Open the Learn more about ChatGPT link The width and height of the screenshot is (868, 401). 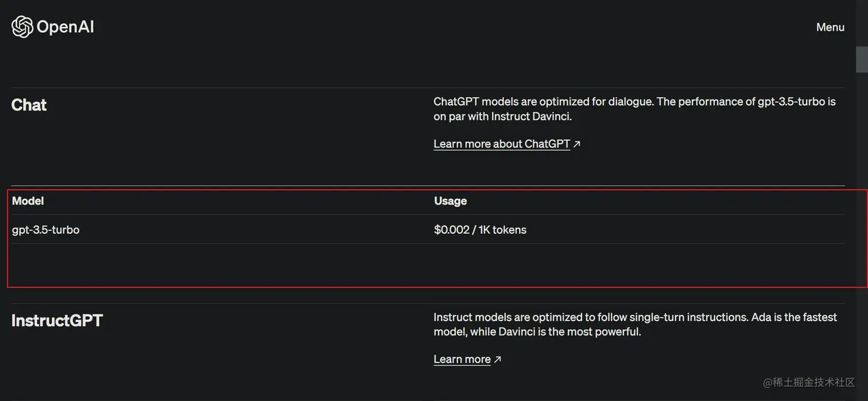click(501, 144)
